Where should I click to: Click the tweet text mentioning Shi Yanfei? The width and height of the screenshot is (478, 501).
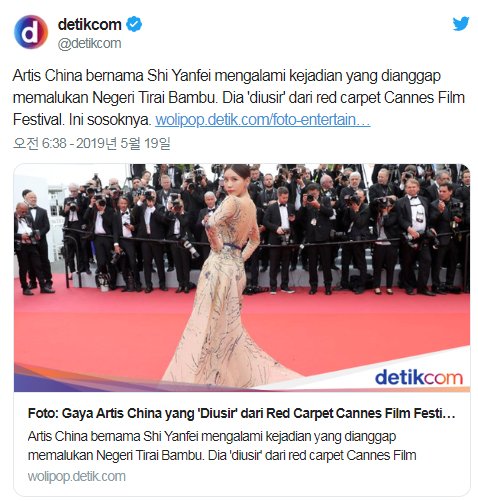click(x=238, y=98)
